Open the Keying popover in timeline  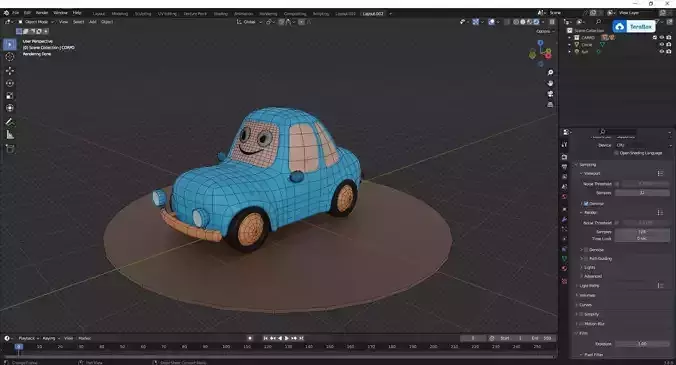pos(51,338)
